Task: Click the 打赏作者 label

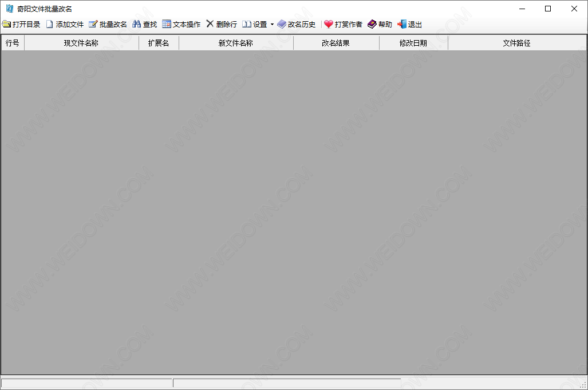Action: click(x=349, y=25)
